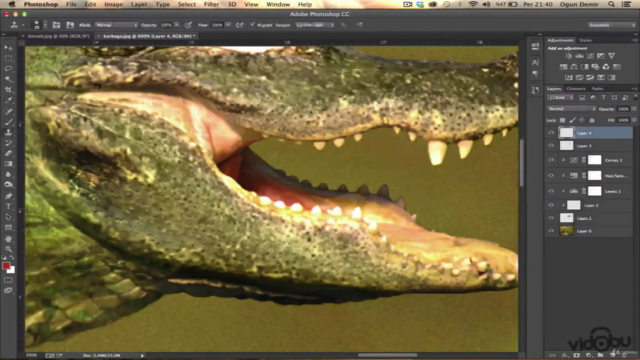
Task: Switch to the Channels tab
Action: coord(576,89)
